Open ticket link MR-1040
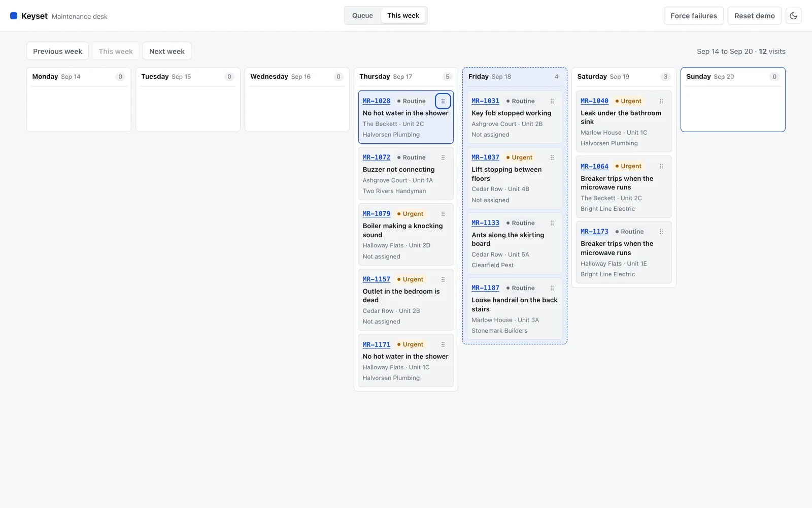The image size is (812, 508). click(594, 101)
